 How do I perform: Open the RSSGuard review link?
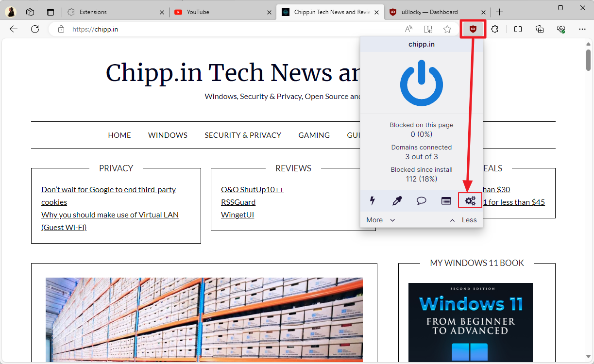[238, 202]
